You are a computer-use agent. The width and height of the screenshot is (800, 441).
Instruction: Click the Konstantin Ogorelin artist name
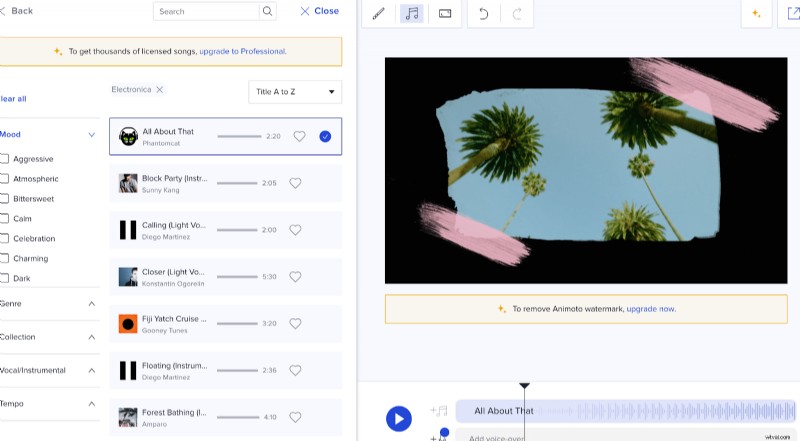(173, 284)
